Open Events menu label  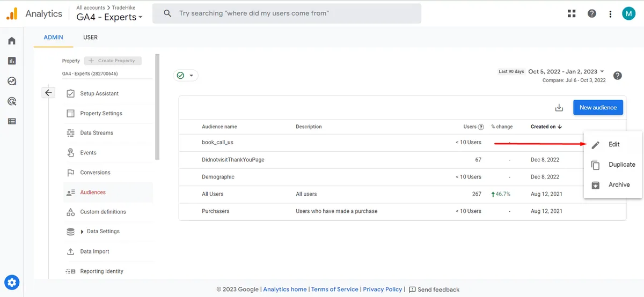(x=88, y=153)
